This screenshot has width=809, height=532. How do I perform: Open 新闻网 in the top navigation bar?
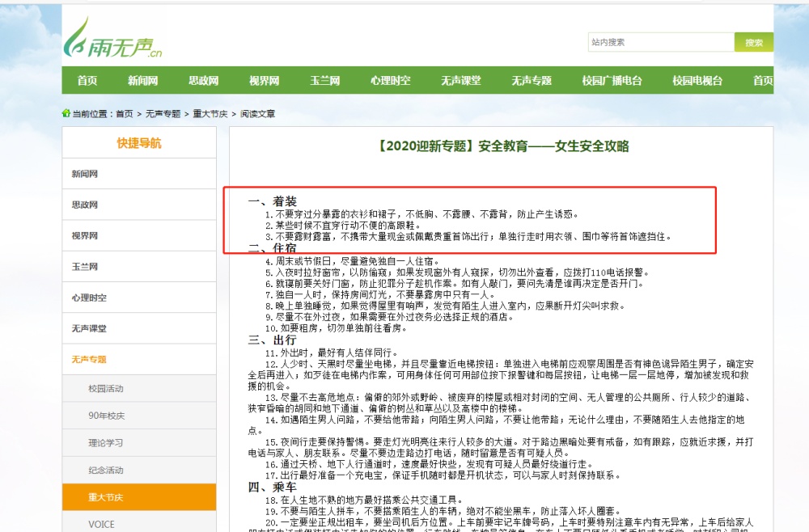(142, 81)
